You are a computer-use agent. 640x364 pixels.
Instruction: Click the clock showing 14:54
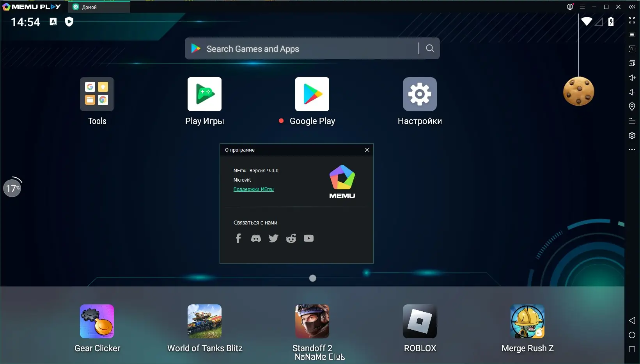coord(25,22)
